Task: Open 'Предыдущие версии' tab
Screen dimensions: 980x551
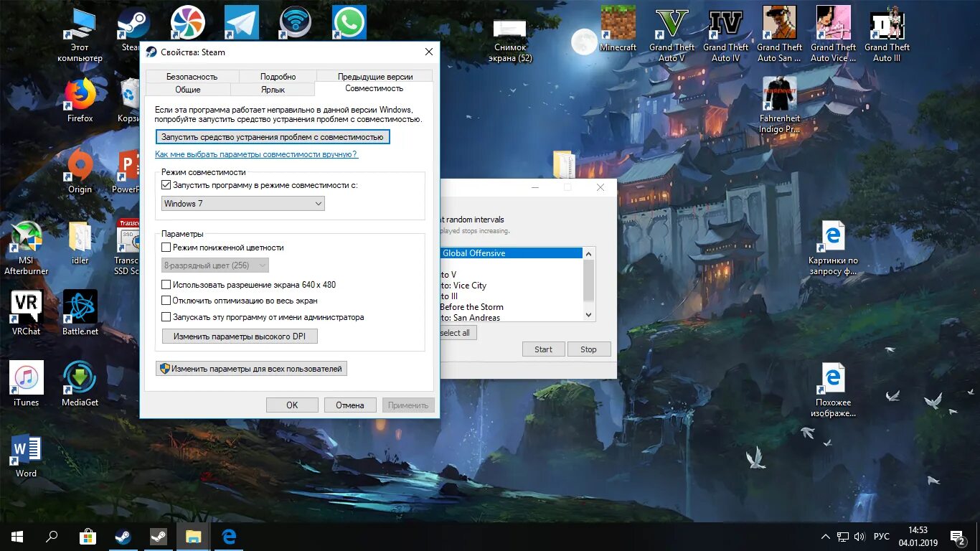Action: [375, 77]
